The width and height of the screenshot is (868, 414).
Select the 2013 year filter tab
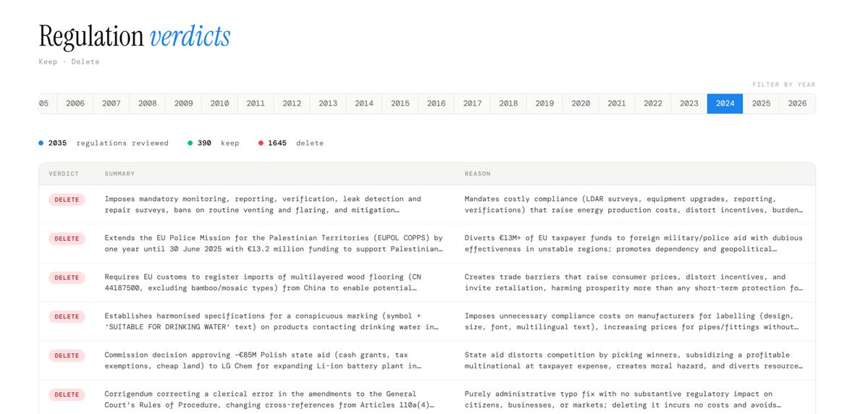coord(328,103)
